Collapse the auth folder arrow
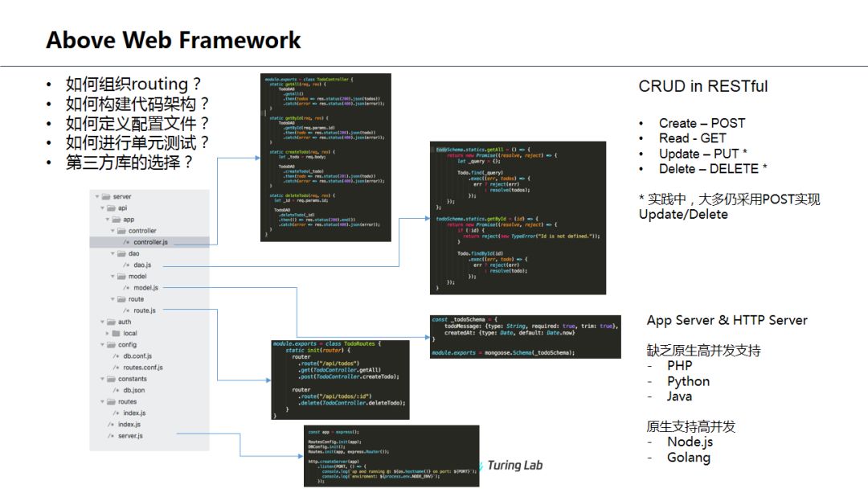The height and width of the screenshot is (489, 868). 102,322
